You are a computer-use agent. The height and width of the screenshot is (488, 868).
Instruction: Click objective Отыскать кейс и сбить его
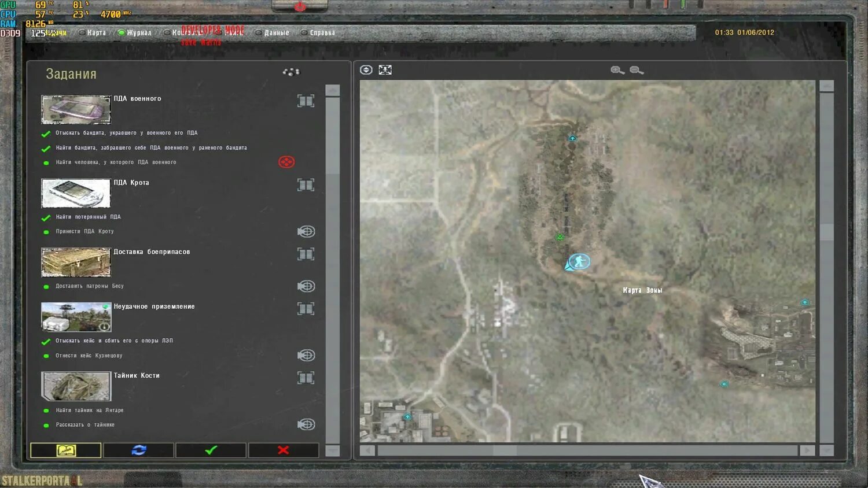tap(114, 341)
